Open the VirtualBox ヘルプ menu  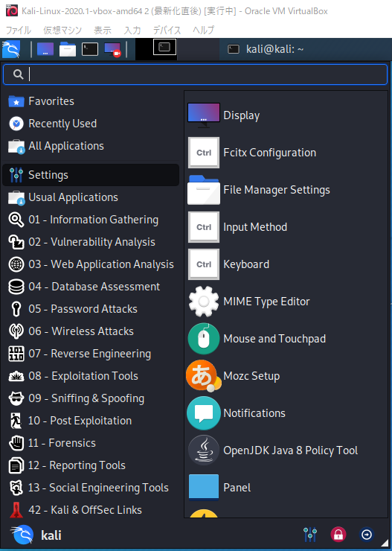(204, 31)
